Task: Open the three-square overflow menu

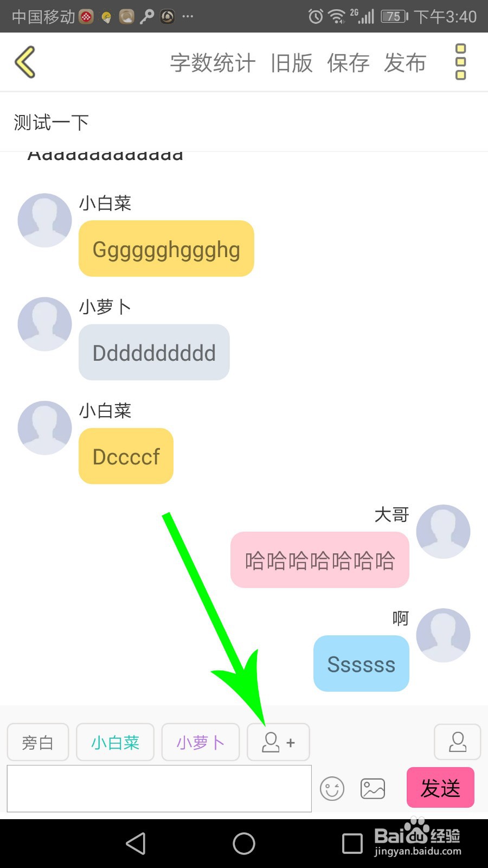Action: click(460, 62)
